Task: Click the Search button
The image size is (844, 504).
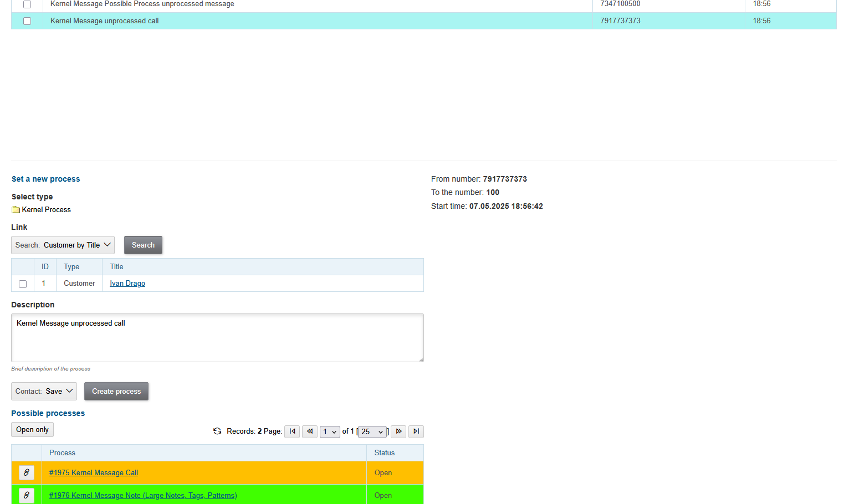Action: pos(143,245)
